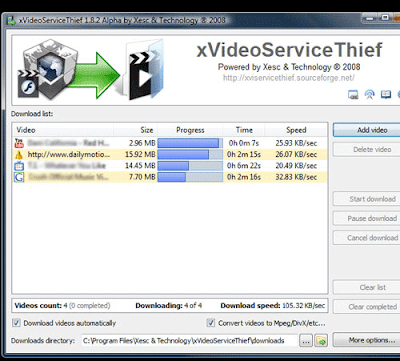Click the 0h 2m 16s time cell
Viewport: 400px width, 361px height.
(x=244, y=177)
